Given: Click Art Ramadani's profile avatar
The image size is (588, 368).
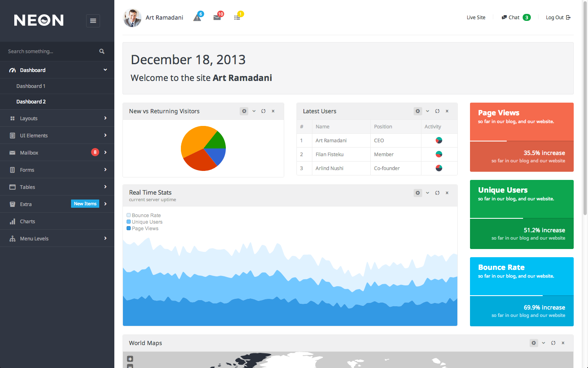Looking at the screenshot, I should tap(132, 18).
